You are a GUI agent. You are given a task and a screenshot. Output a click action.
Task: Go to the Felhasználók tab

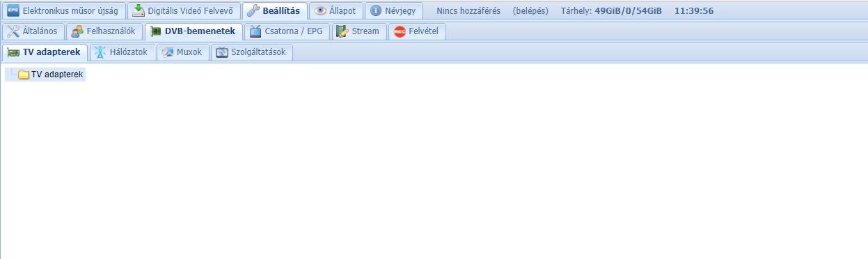pyautogui.click(x=104, y=31)
